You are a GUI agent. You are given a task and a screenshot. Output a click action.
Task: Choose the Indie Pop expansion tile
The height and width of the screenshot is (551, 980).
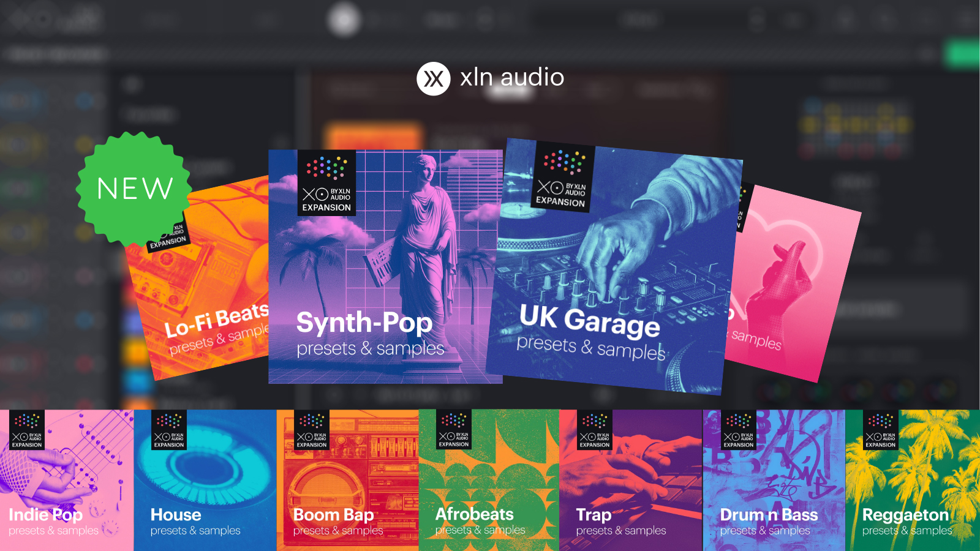point(66,481)
